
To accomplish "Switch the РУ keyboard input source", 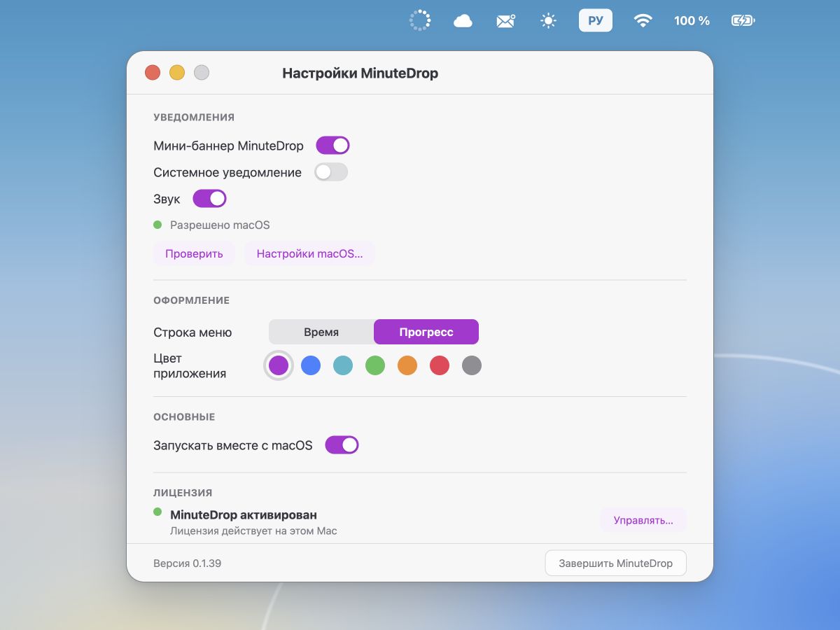I will click(x=596, y=20).
